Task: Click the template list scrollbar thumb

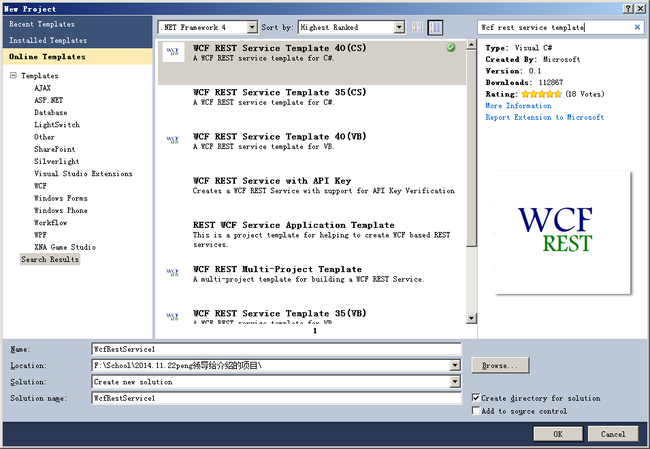Action: pos(471,148)
